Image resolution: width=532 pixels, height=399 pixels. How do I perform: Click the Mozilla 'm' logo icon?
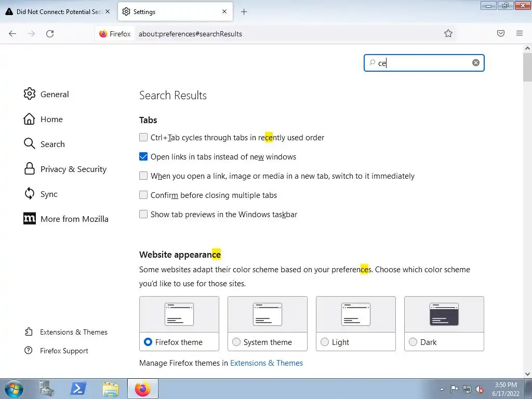30,219
